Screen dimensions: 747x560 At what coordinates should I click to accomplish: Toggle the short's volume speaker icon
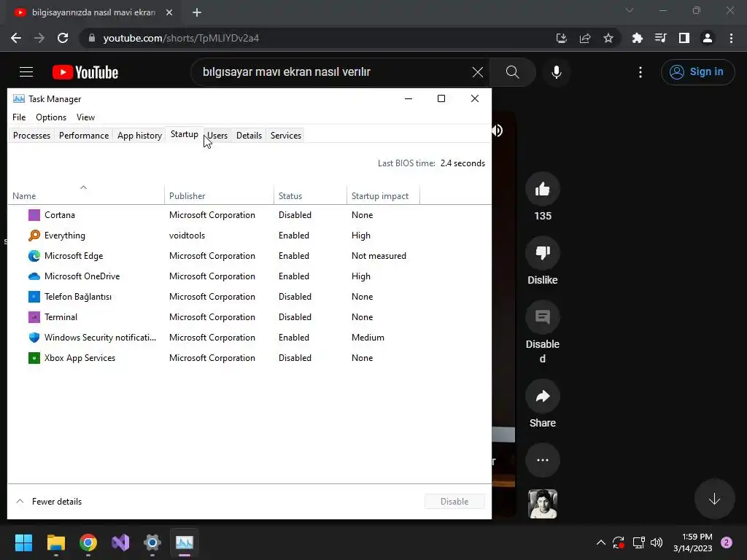[498, 131]
